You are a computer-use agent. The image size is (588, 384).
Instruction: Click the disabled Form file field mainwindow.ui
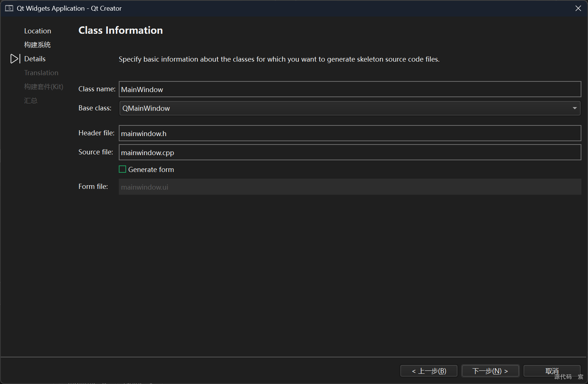(x=350, y=187)
